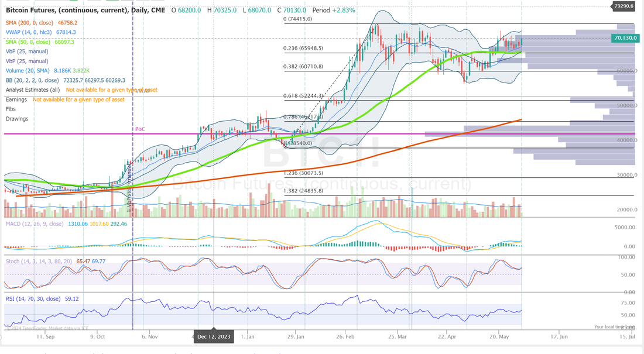
Task: Click the MACD value 1310.06
Action: [x=78, y=224]
